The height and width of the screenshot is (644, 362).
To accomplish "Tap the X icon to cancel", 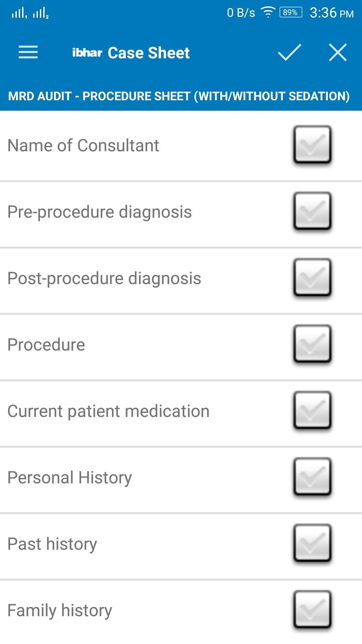I will 338,52.
